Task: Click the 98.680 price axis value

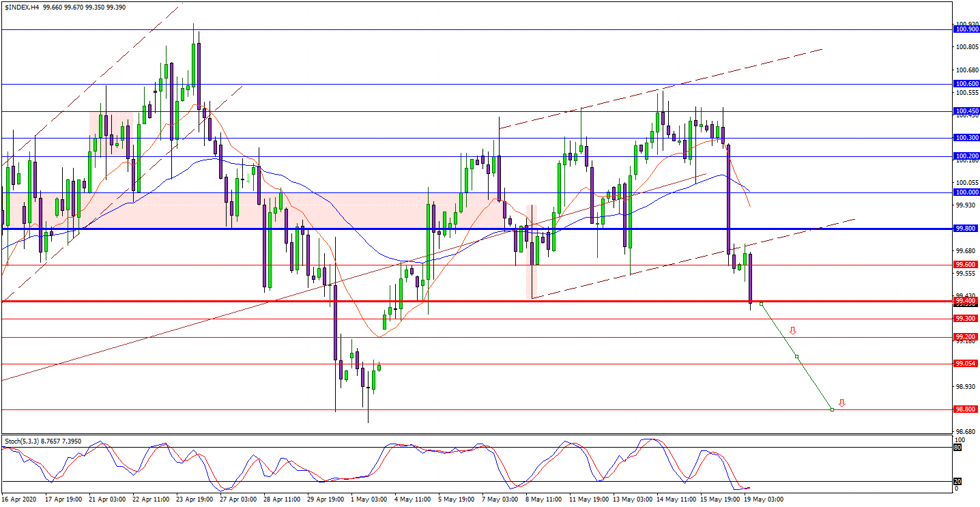Action: tap(966, 432)
